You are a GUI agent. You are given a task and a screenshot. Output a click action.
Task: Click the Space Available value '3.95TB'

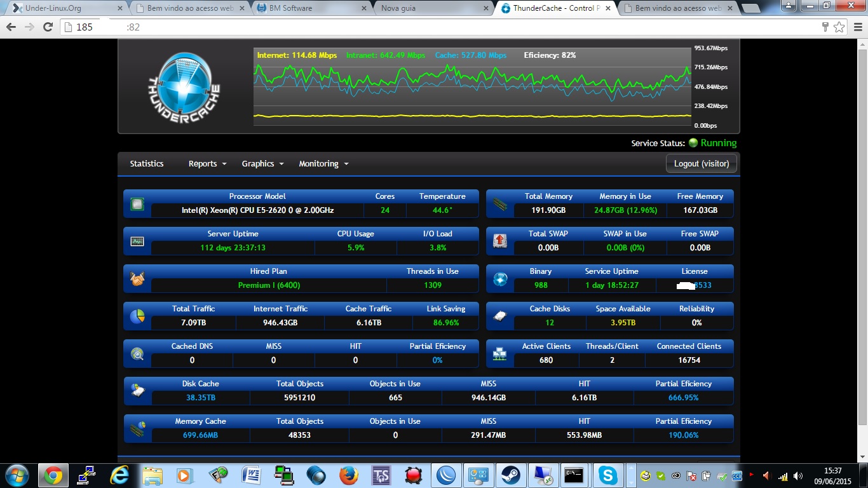click(x=623, y=323)
